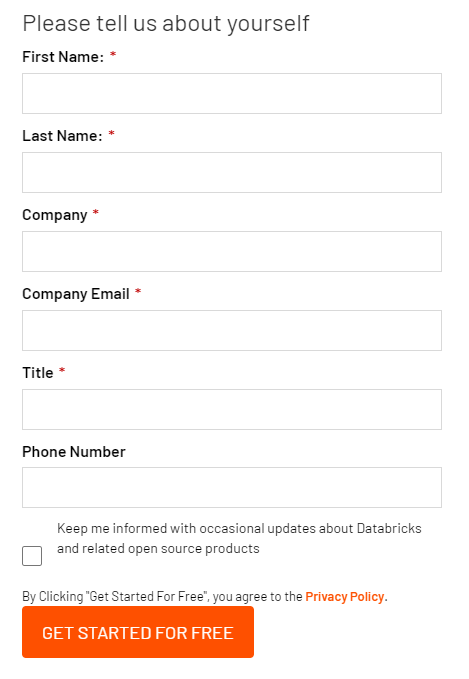
Task: Open the Privacy Policy link
Action: point(345,597)
